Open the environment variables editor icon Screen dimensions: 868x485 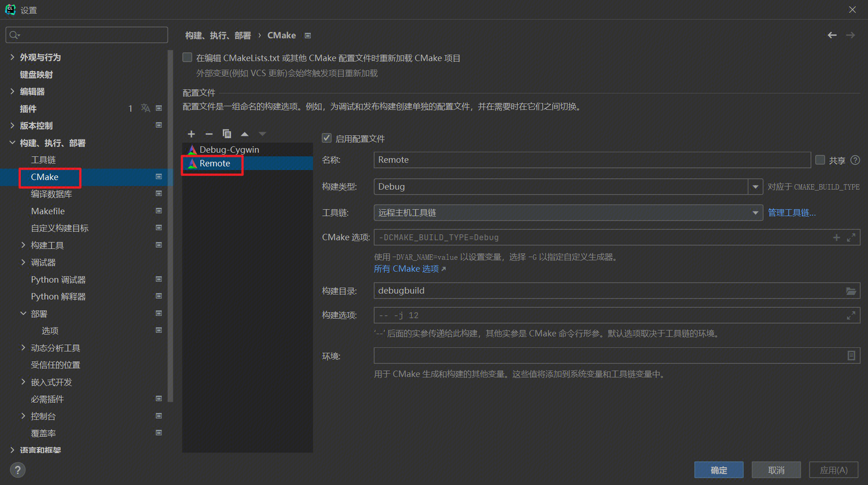[851, 355]
